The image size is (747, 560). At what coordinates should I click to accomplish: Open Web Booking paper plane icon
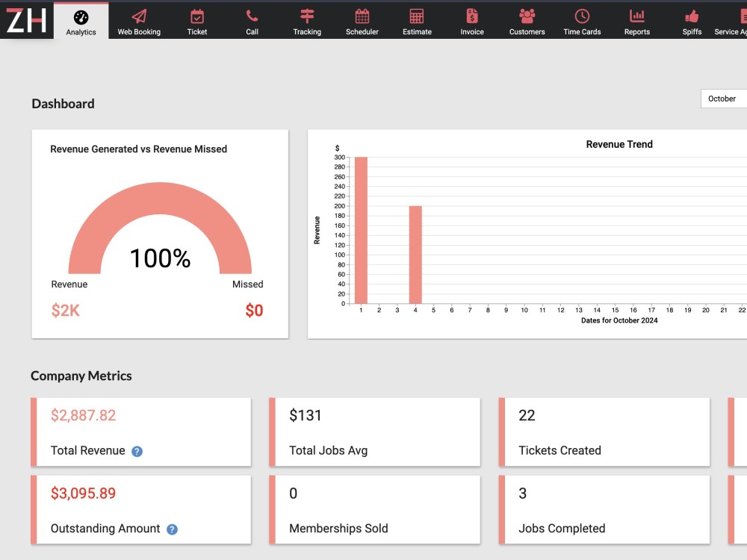point(139,16)
